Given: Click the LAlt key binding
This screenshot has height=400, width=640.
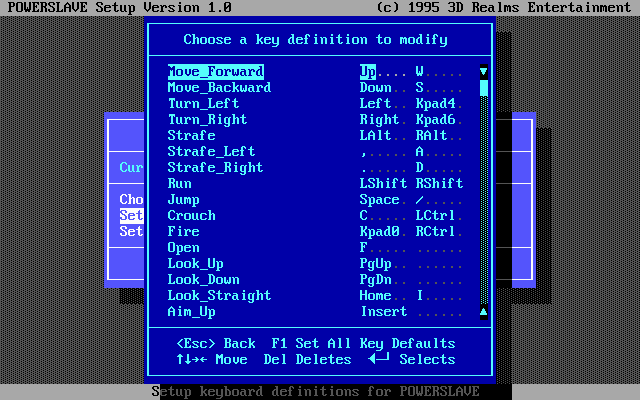Looking at the screenshot, I should [376, 136].
